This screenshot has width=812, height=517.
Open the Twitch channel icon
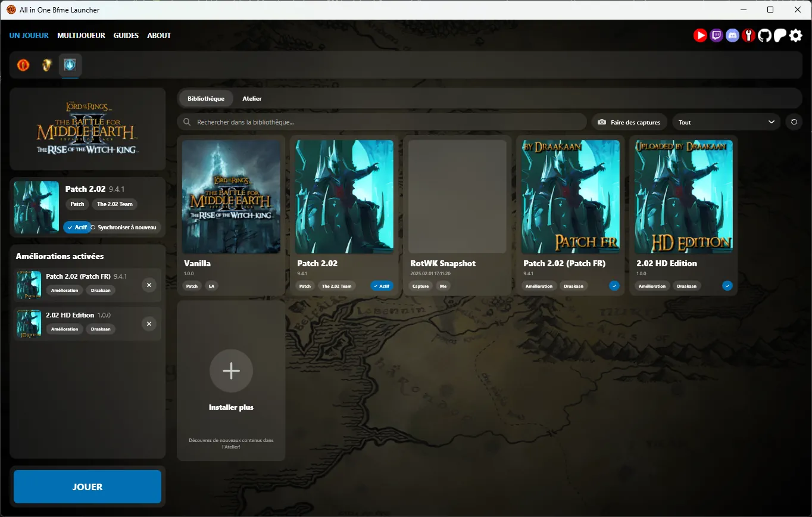point(716,36)
